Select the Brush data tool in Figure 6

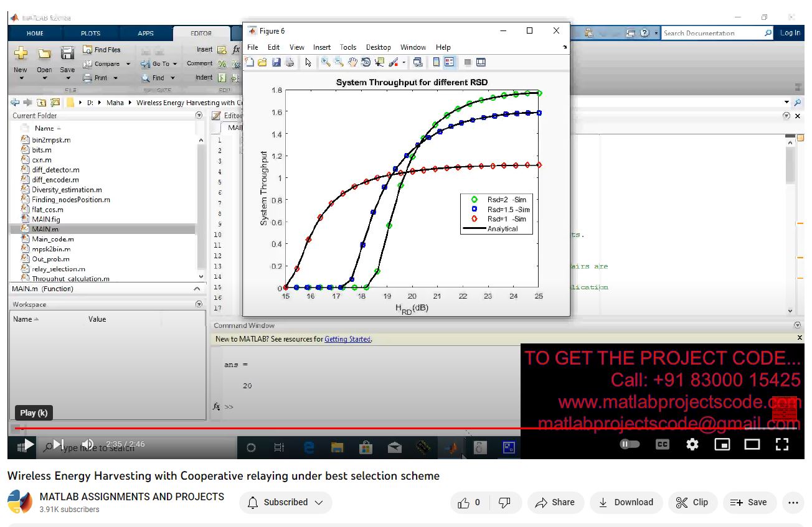point(394,62)
